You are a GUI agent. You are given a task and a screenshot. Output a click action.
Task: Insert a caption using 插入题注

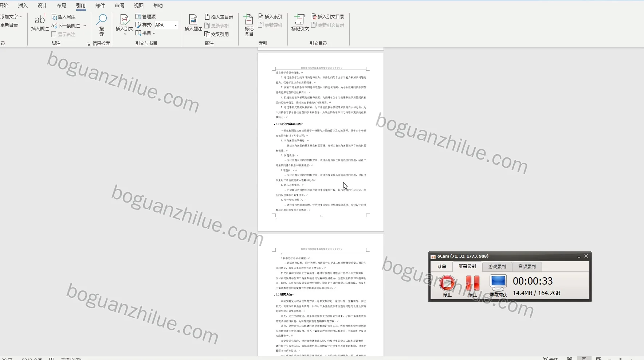click(193, 23)
